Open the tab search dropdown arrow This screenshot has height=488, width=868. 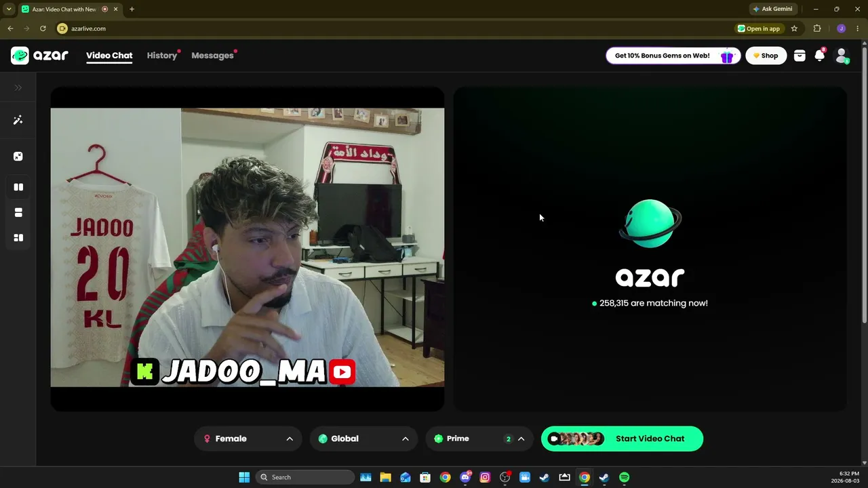[x=9, y=9]
